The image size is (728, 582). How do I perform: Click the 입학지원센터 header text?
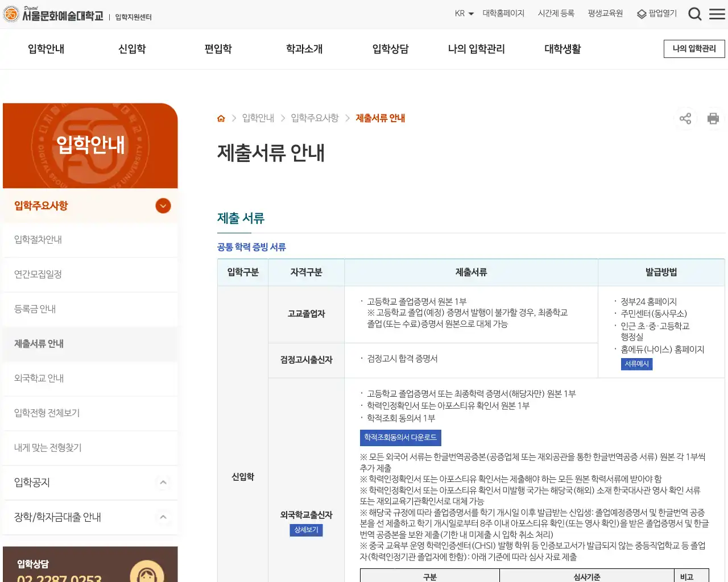click(134, 17)
